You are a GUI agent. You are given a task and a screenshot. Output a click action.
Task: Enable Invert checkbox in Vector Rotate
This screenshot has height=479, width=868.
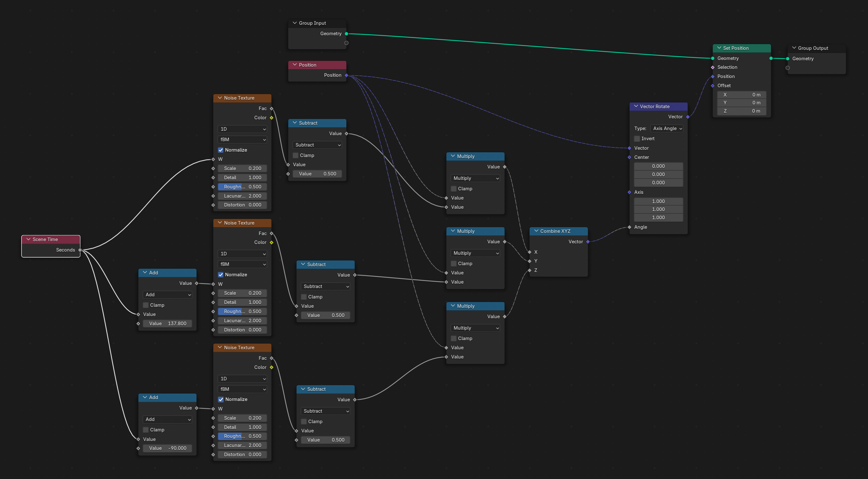[x=637, y=139]
